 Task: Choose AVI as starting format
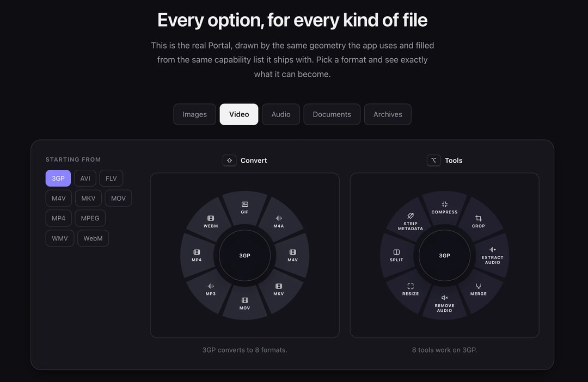pyautogui.click(x=85, y=178)
